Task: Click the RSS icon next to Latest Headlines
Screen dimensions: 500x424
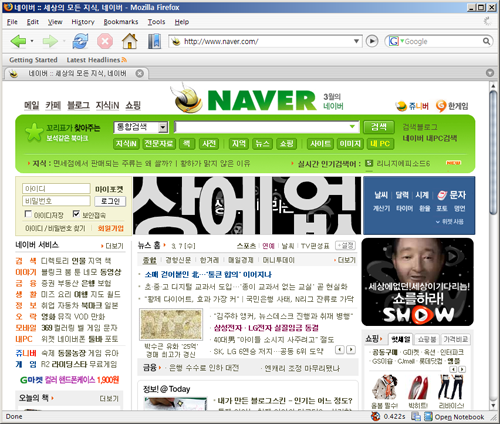Action: (124, 60)
